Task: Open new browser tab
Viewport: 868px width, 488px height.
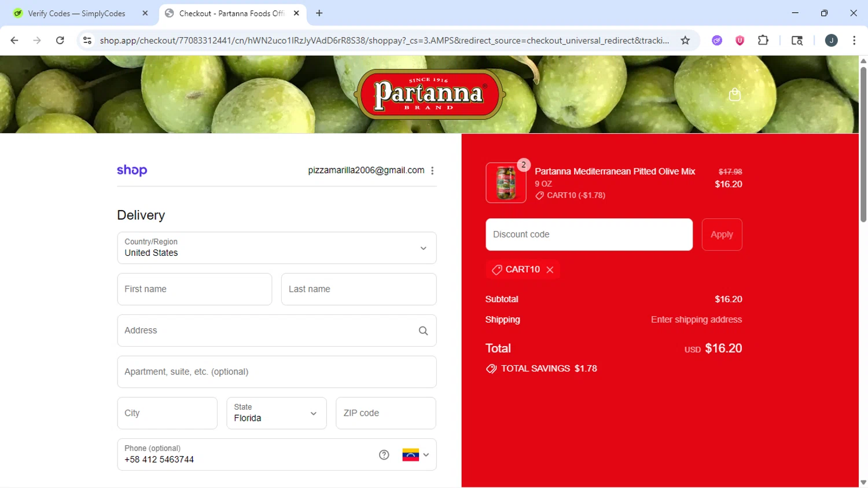Action: click(x=319, y=13)
